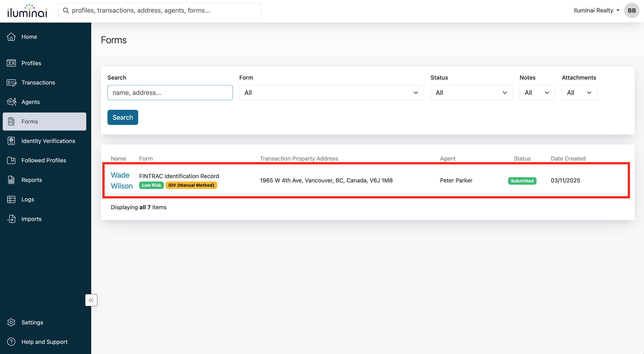Open the Wade Wilson form link
The image size is (644, 354).
pyautogui.click(x=121, y=180)
